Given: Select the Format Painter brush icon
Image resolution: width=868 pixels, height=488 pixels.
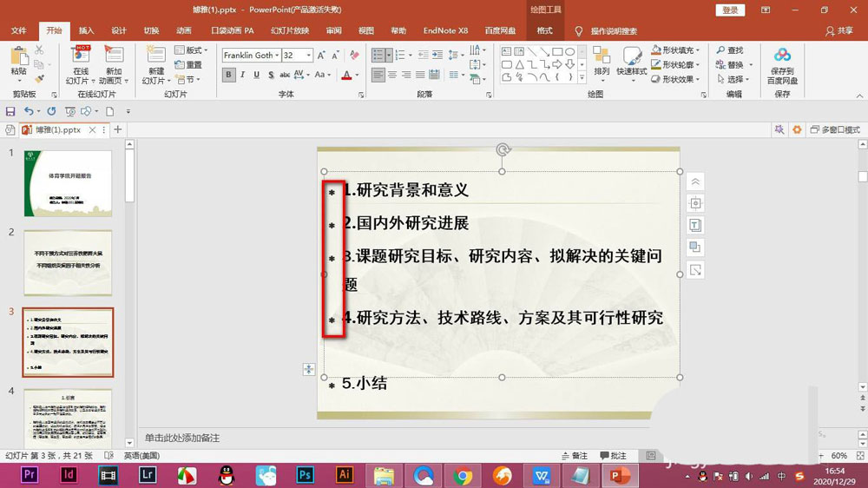Looking at the screenshot, I should 39,79.
